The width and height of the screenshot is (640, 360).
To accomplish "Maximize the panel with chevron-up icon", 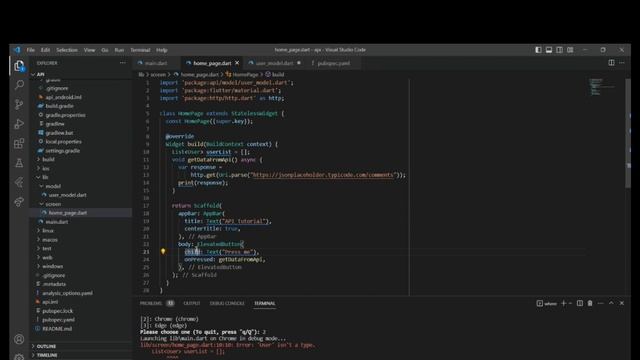I will [611, 303].
